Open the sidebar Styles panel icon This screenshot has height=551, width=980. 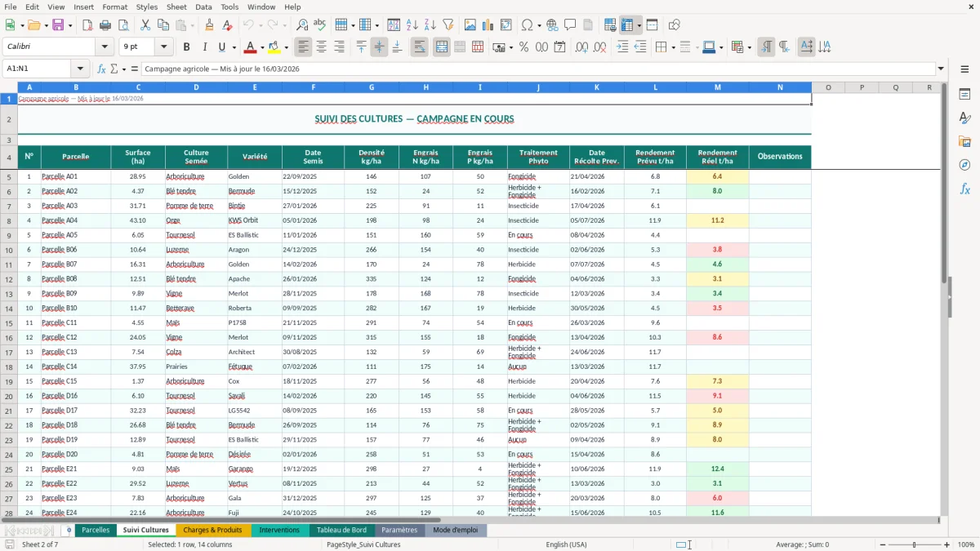[964, 118]
